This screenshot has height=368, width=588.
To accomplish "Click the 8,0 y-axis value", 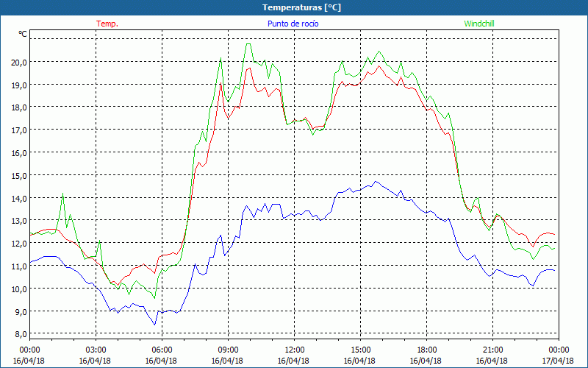I will pyautogui.click(x=21, y=334).
